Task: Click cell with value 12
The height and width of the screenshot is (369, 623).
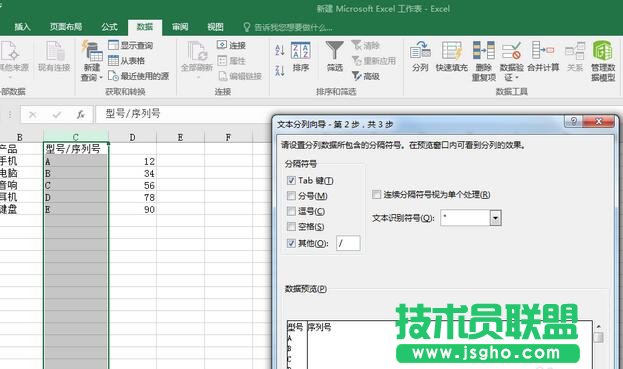Action: point(132,161)
